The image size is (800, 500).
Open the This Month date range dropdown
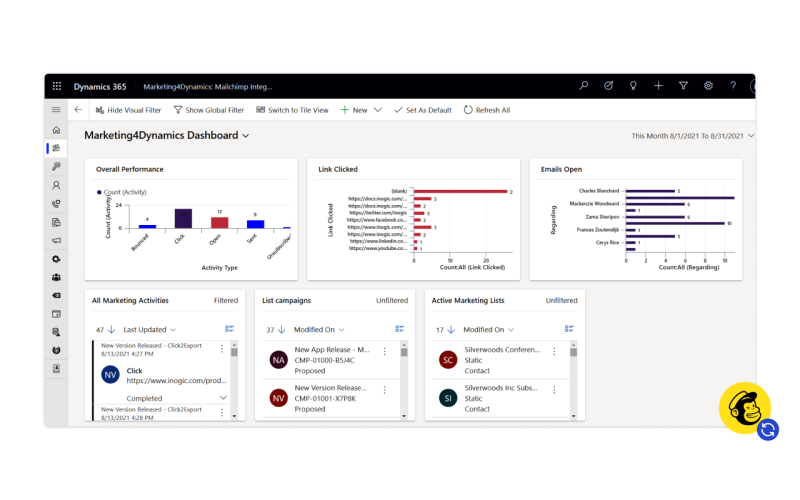coord(692,136)
